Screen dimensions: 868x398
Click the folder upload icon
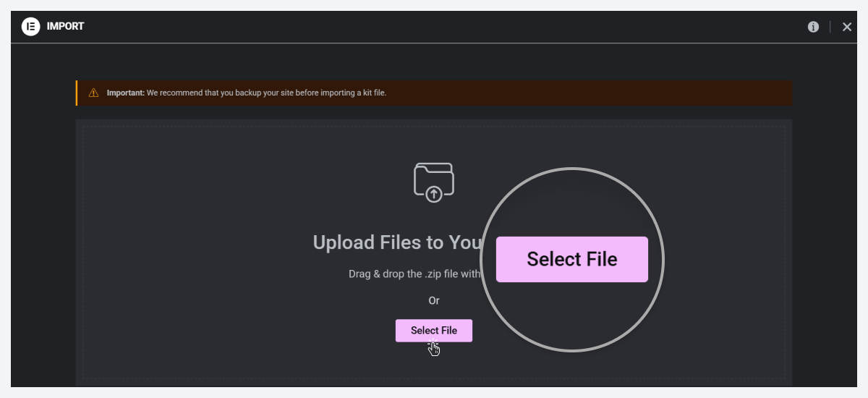pos(433,182)
